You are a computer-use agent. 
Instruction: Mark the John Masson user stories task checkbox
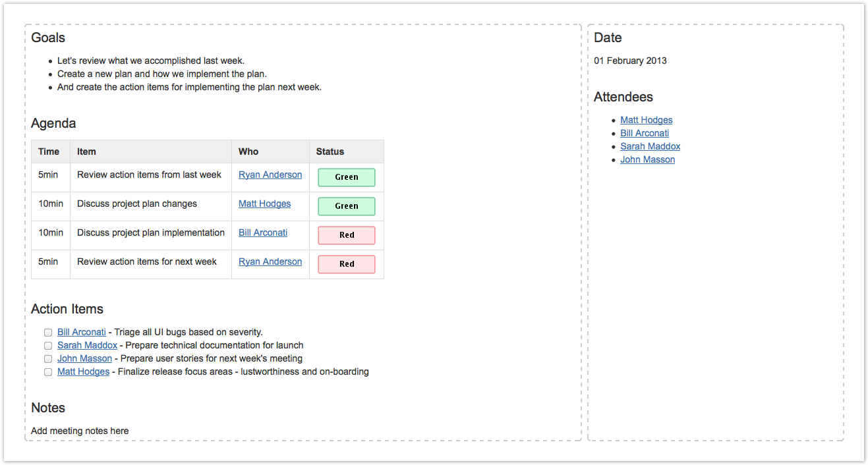click(48, 359)
